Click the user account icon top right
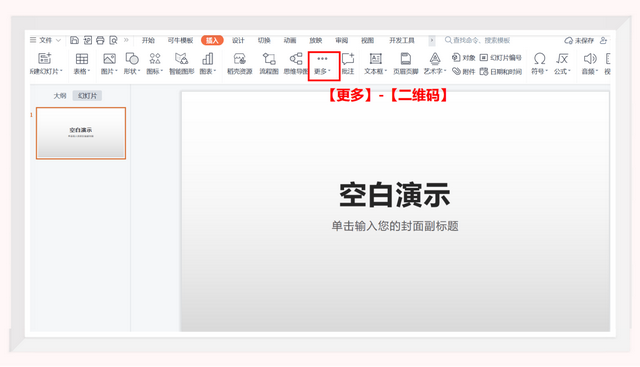 (x=604, y=40)
